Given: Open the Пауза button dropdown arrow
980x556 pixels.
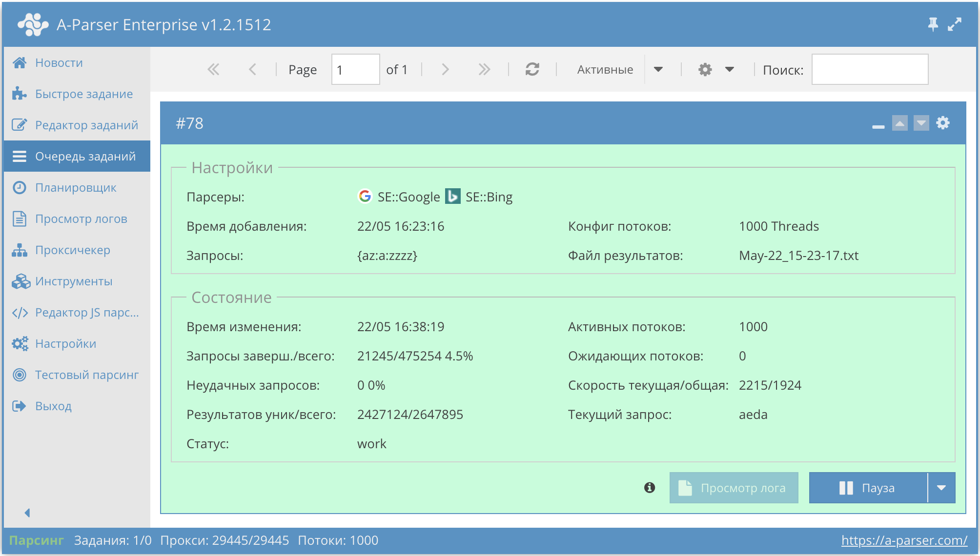Looking at the screenshot, I should [x=942, y=487].
